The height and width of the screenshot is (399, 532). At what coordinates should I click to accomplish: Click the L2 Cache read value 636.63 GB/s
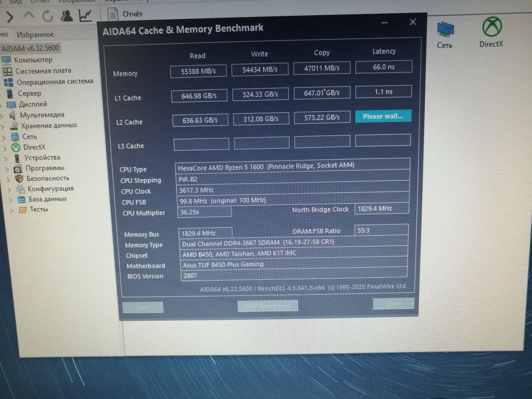[200, 120]
